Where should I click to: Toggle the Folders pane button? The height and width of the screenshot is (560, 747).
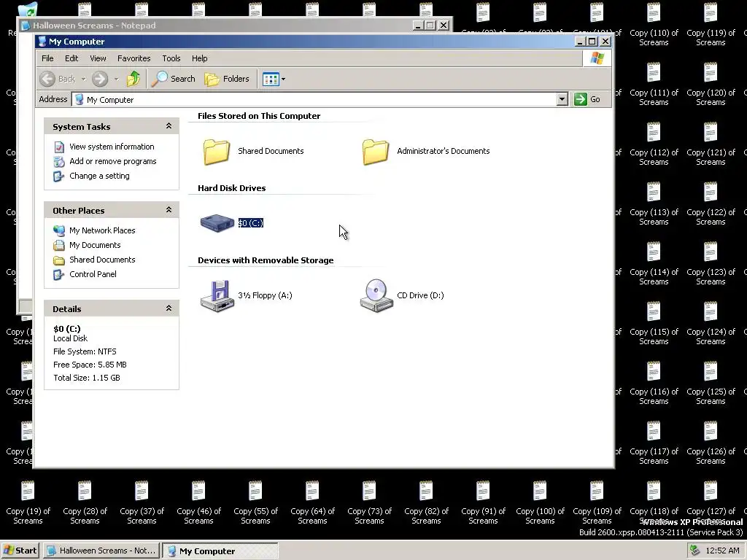[227, 79]
